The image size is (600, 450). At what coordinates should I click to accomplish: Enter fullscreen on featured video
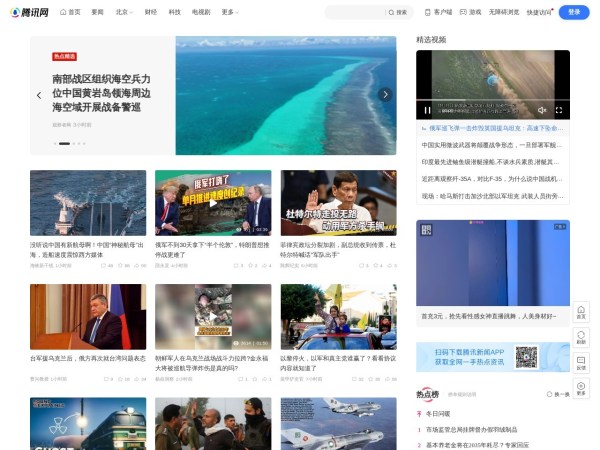pyautogui.click(x=558, y=110)
